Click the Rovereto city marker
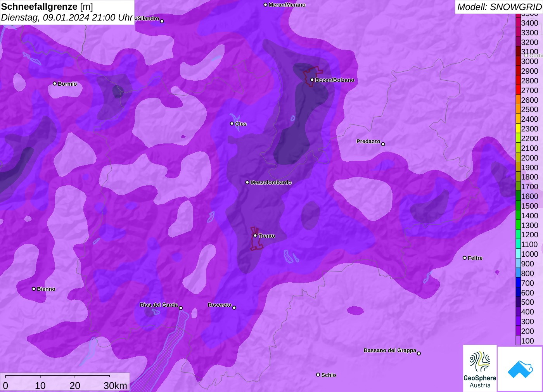This screenshot has height=392, width=543. [x=234, y=308]
